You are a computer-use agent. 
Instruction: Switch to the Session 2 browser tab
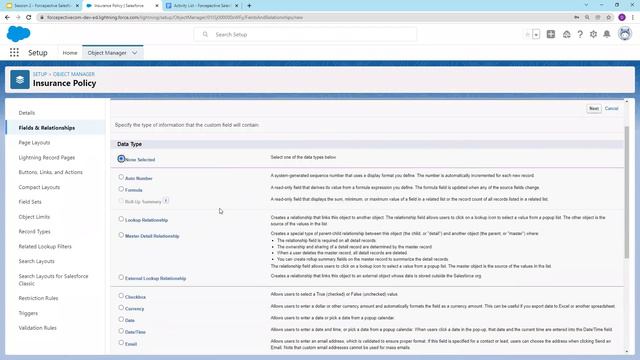click(40, 6)
